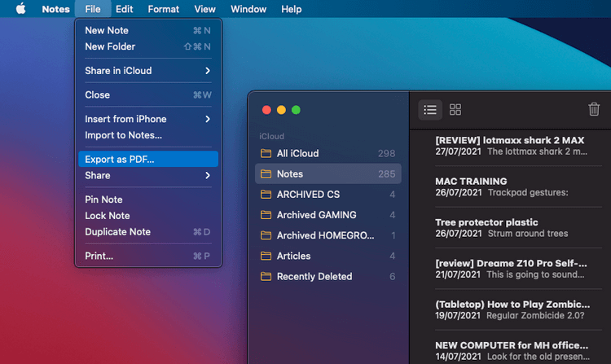
Task: Click the trash delete note icon
Action: click(594, 109)
